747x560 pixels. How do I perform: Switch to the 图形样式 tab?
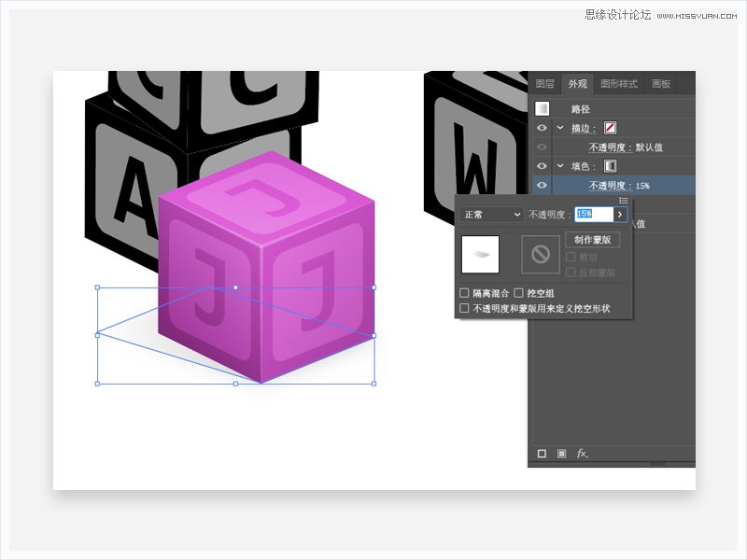coord(619,84)
